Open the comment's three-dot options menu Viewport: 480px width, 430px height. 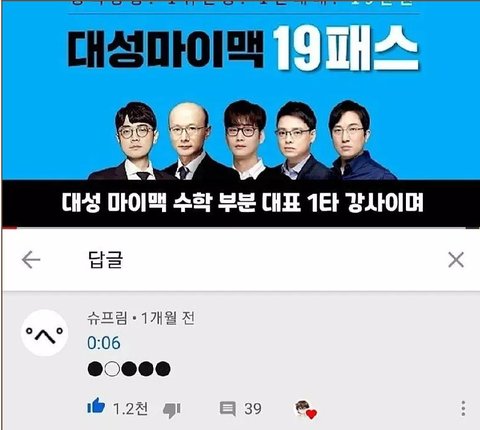click(463, 409)
